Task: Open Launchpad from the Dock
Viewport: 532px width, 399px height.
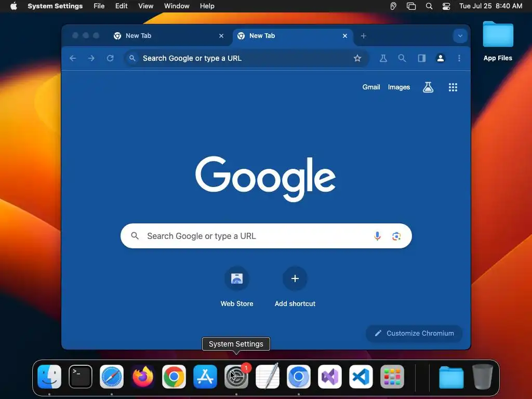Action: tap(392, 377)
